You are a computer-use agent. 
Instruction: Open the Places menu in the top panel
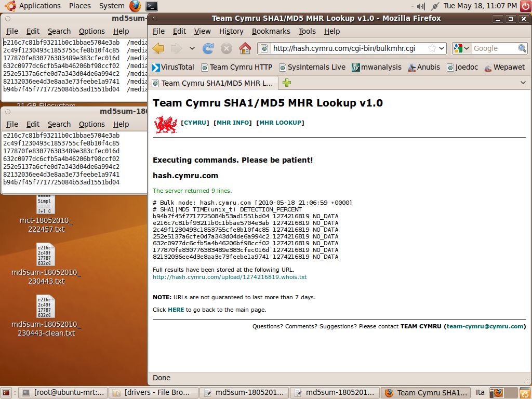(79, 6)
